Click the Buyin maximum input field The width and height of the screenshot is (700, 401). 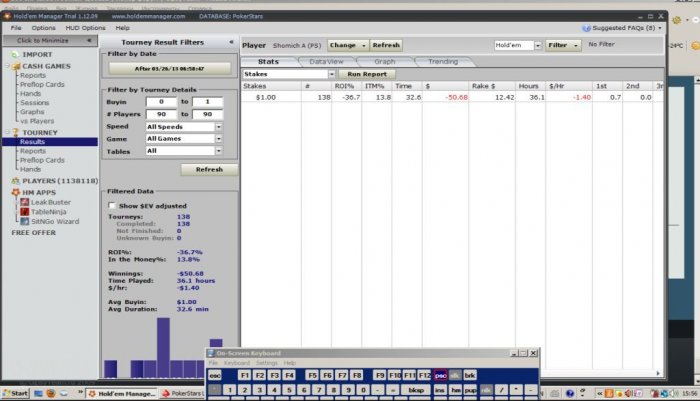[x=208, y=102]
